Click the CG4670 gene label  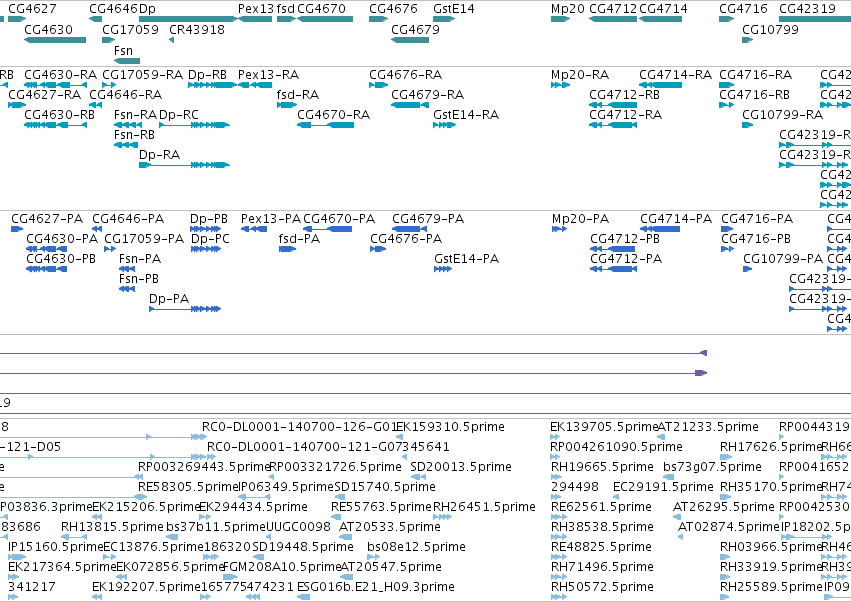pyautogui.click(x=321, y=9)
